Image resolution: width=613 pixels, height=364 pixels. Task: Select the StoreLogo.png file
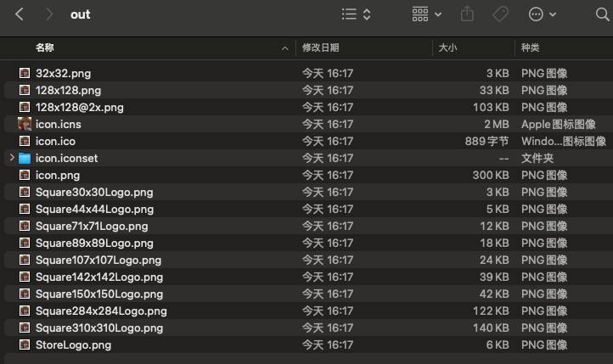(73, 344)
